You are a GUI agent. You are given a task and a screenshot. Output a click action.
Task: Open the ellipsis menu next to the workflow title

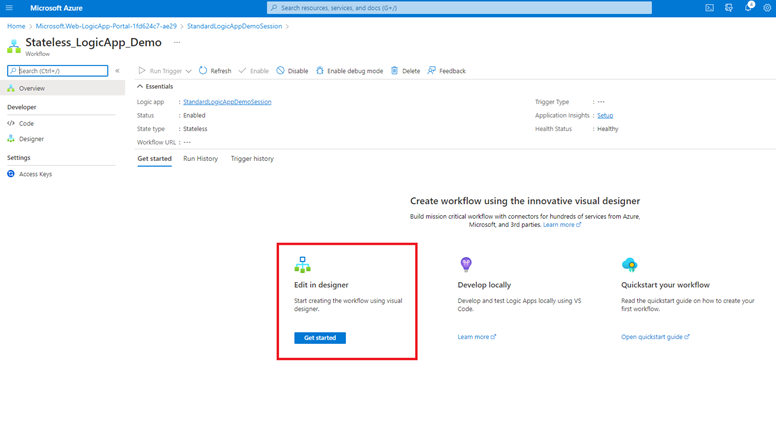pos(177,43)
